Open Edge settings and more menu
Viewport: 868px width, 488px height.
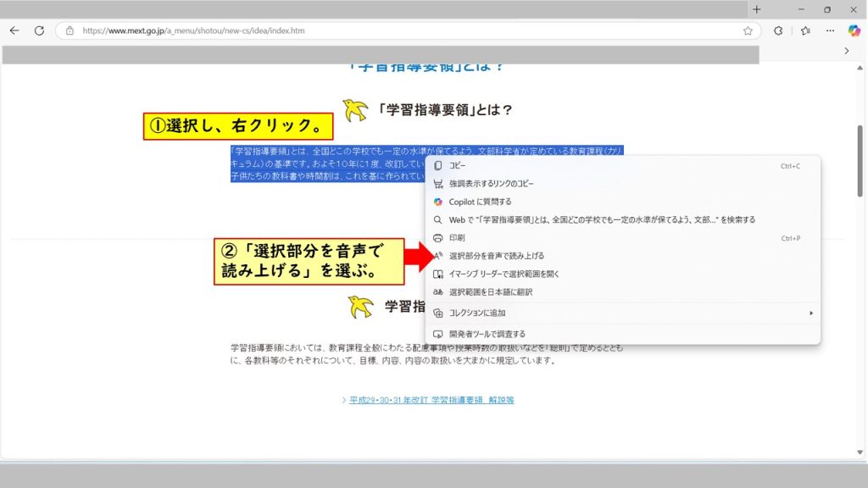click(x=830, y=30)
